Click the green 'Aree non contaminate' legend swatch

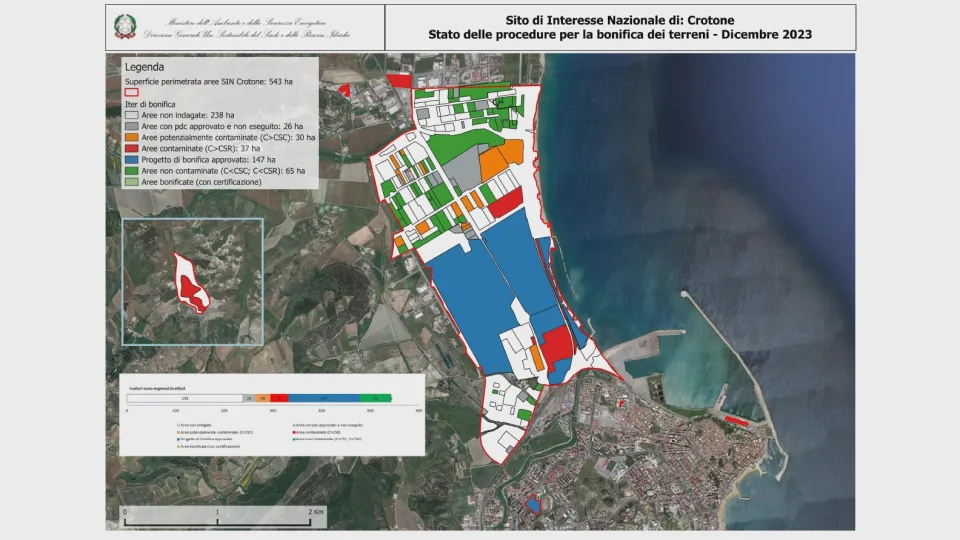coord(131,171)
